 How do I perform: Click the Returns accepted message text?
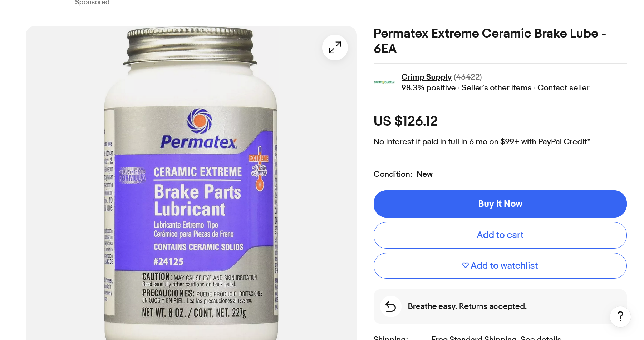[467, 306]
